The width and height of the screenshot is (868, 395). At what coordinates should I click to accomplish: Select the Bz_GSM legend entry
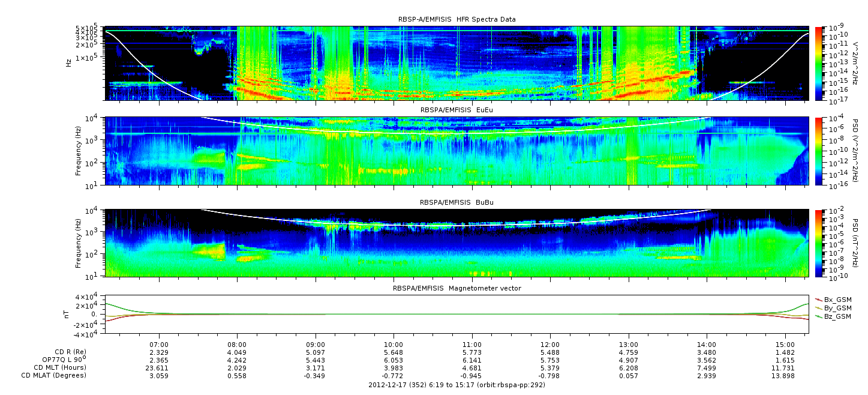pos(833,316)
